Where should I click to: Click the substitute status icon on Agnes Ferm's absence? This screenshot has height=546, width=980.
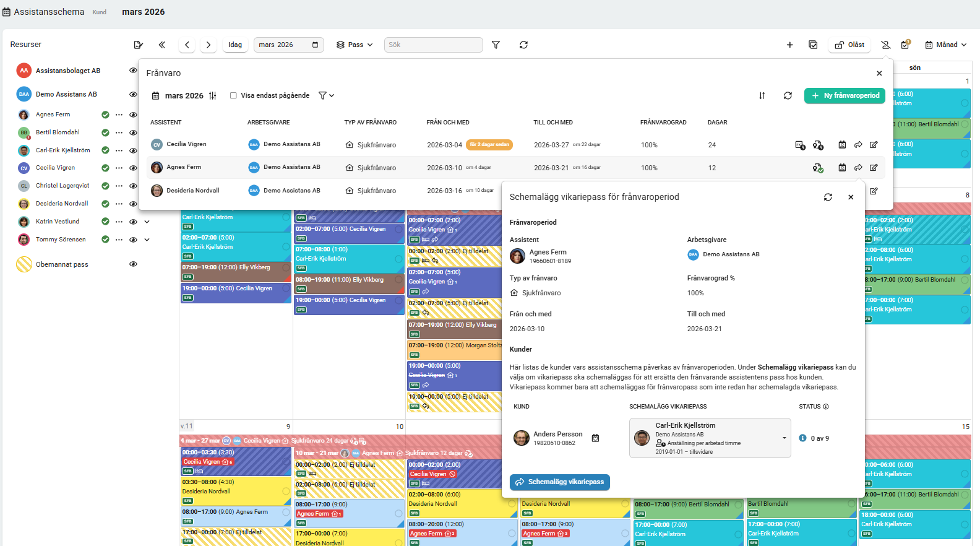pos(818,168)
